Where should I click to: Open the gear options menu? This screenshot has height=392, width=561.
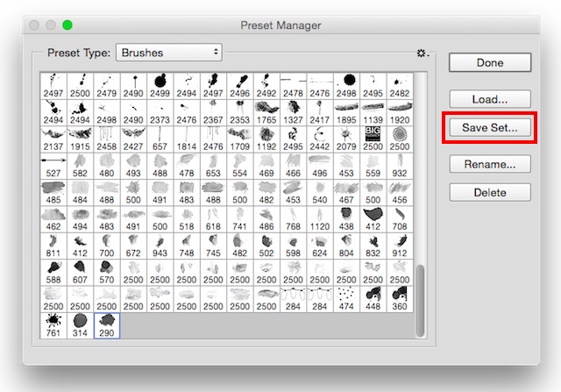pos(423,53)
